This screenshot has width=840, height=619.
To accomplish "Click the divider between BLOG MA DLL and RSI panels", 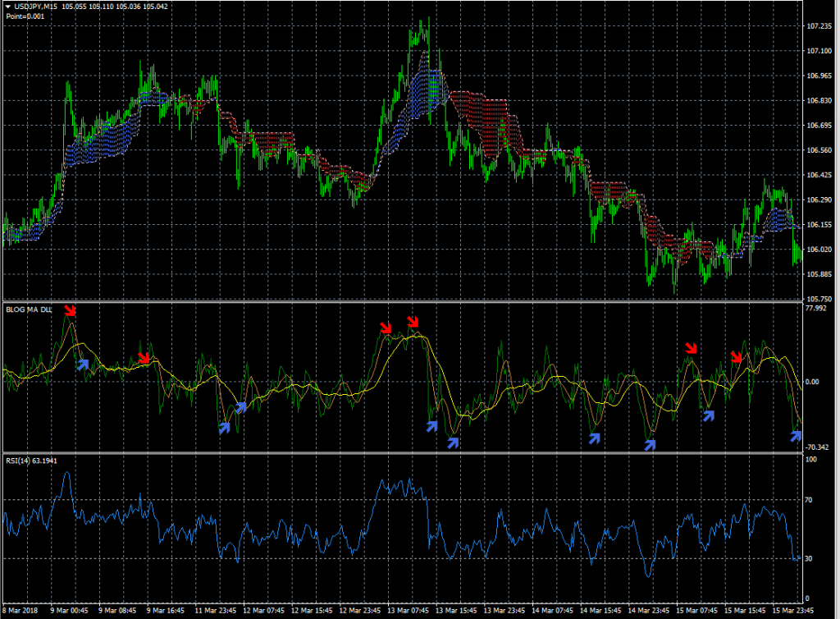I will coord(402,453).
